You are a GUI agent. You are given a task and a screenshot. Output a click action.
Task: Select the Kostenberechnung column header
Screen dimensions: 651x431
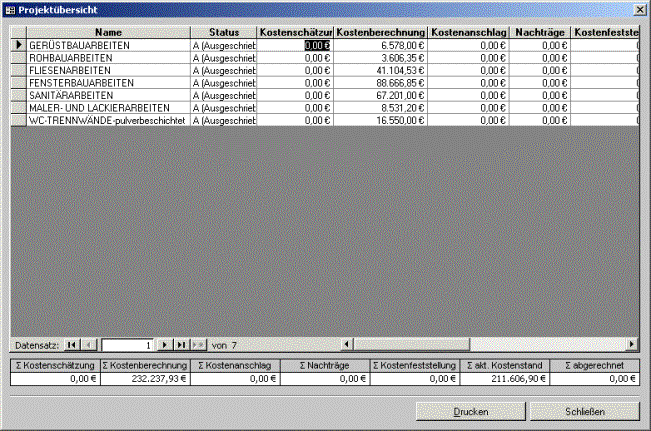pos(381,33)
